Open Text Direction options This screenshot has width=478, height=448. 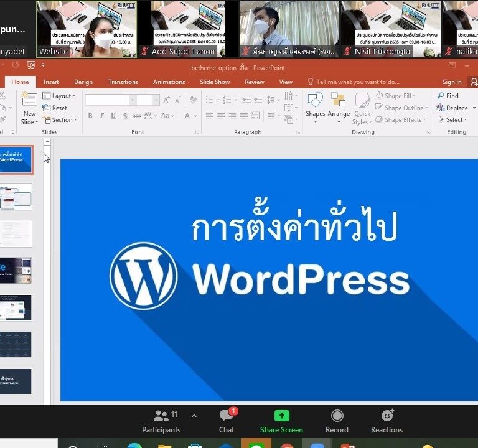[x=291, y=96]
